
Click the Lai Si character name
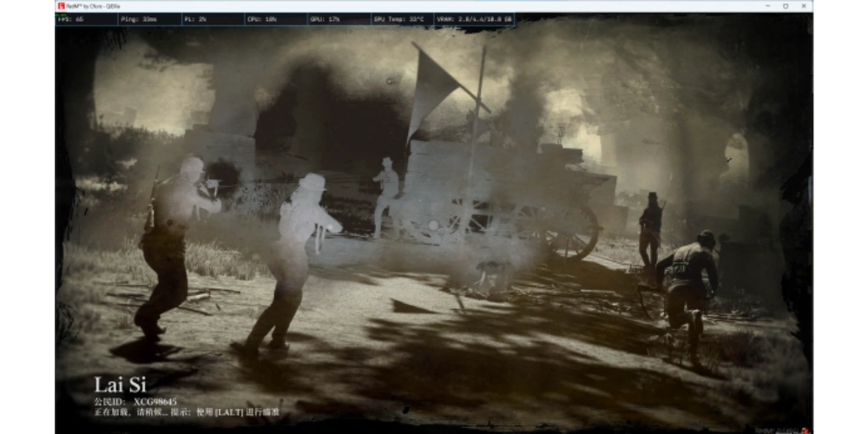click(x=120, y=384)
